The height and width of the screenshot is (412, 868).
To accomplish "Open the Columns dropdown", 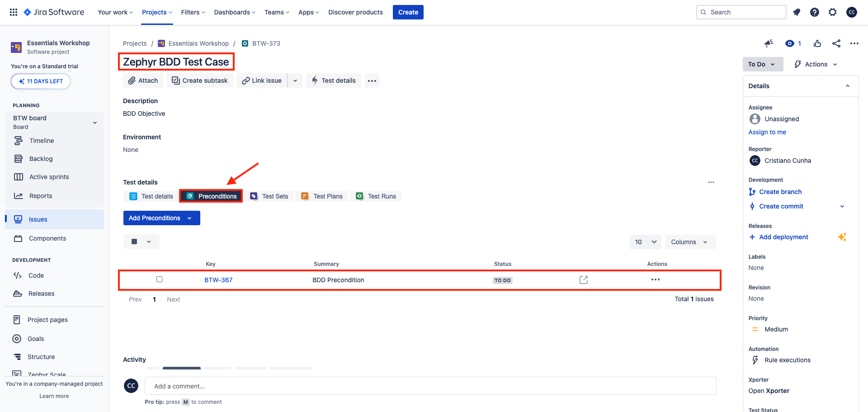I will tap(691, 242).
